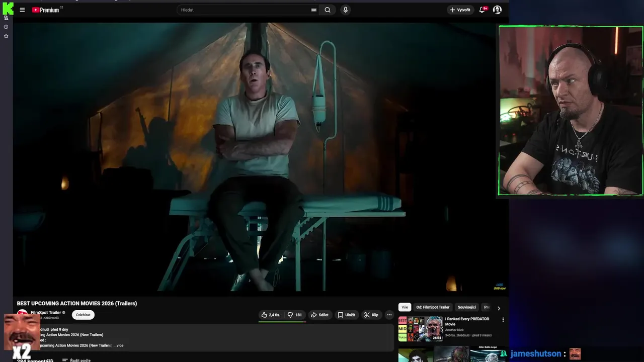Open the on-screen keyboard icon in search

point(313,10)
